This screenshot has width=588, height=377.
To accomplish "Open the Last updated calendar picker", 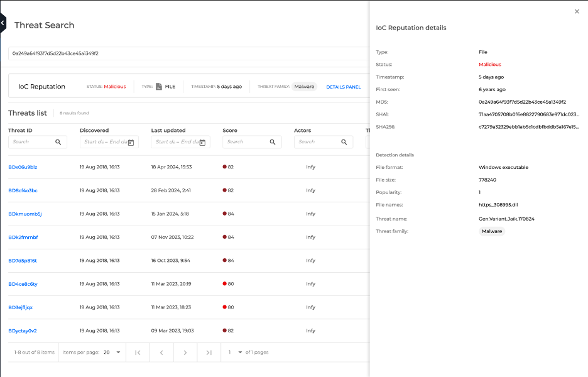I will (202, 142).
